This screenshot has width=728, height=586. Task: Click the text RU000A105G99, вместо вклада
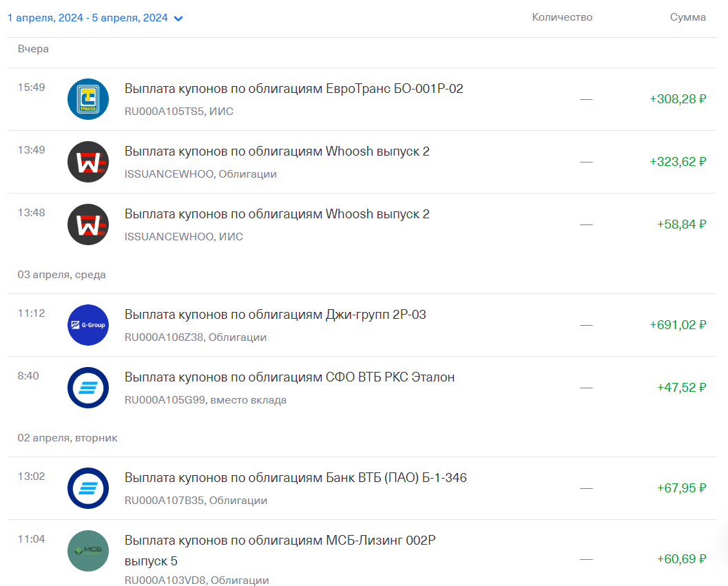pyautogui.click(x=206, y=400)
